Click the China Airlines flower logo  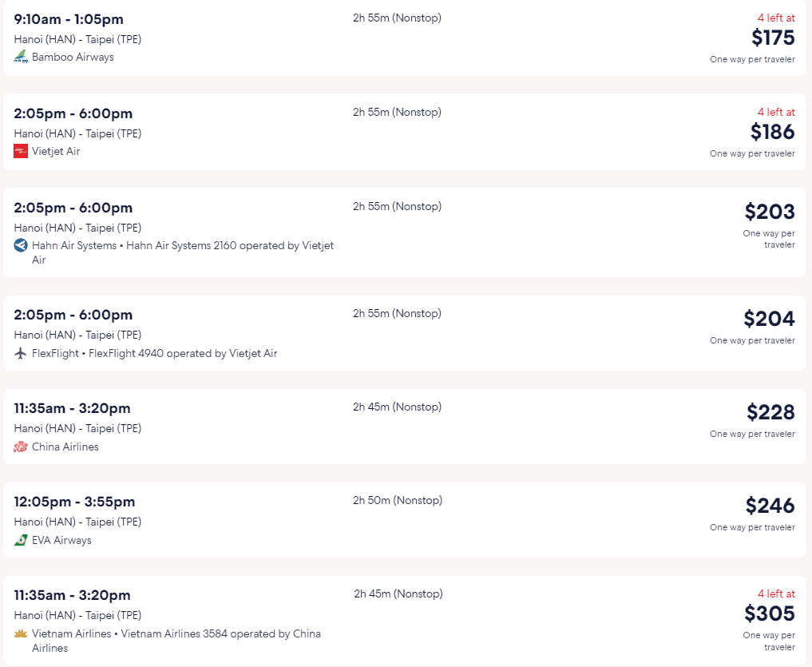21,447
